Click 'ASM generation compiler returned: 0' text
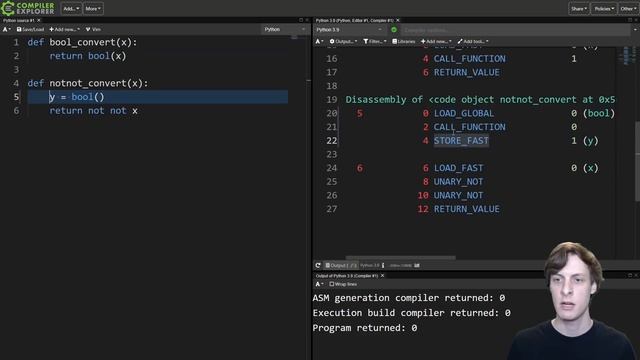Viewport: 640px width, 360px height. pos(409,298)
